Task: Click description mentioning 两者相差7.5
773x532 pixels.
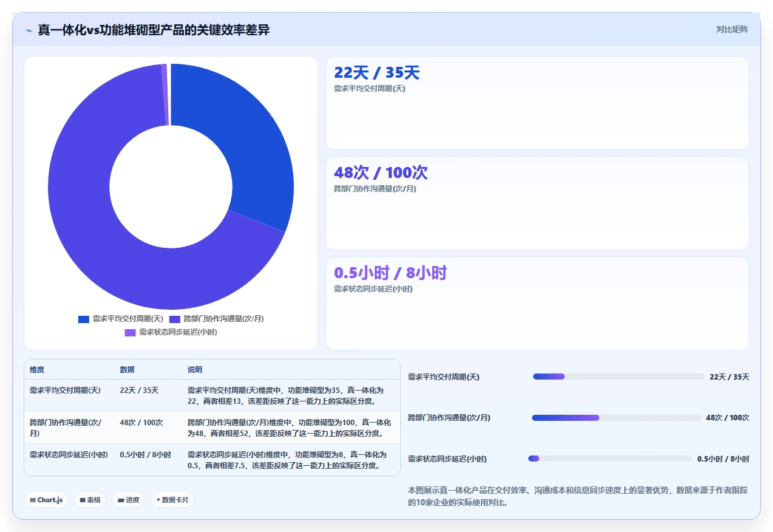Action: 287,460
